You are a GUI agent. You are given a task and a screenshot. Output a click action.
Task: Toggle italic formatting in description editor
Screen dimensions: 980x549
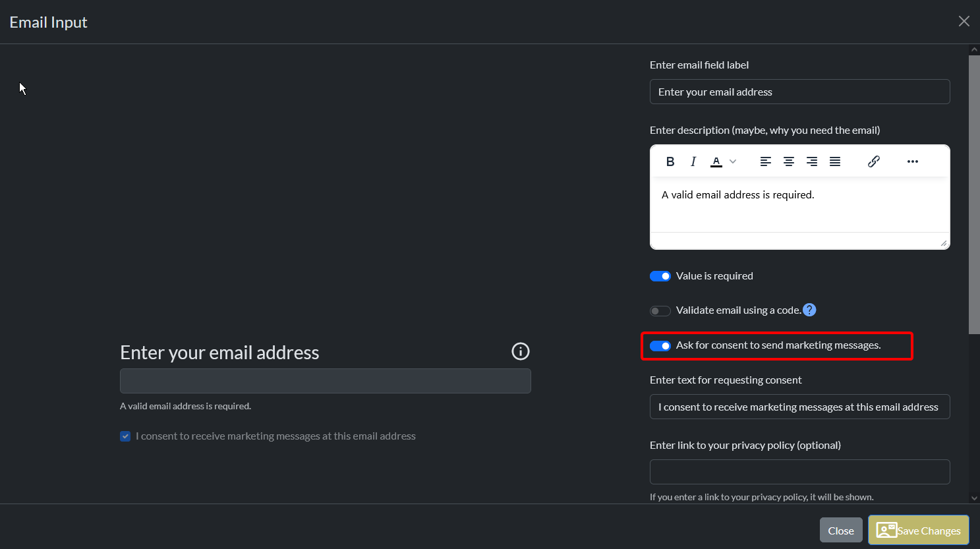693,161
